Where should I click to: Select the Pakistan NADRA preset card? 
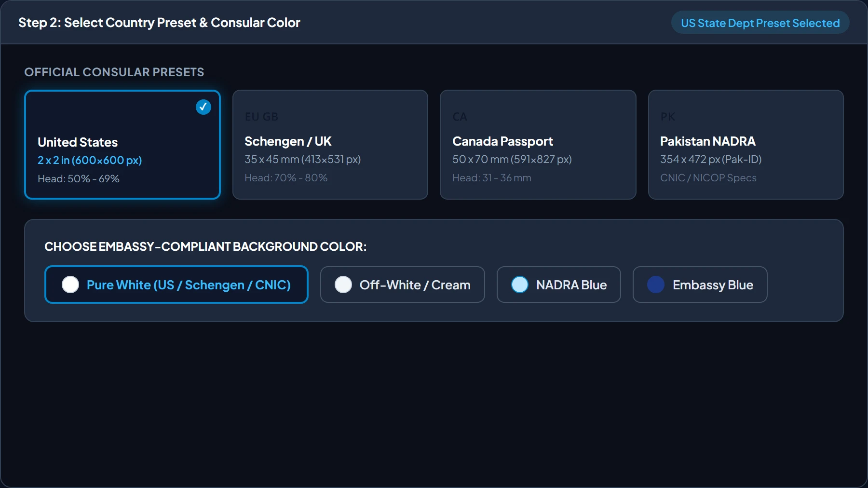746,145
